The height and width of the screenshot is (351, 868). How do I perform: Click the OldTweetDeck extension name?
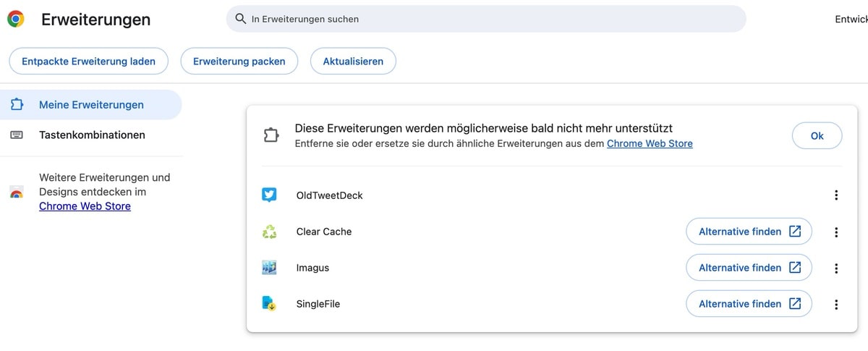(x=330, y=195)
